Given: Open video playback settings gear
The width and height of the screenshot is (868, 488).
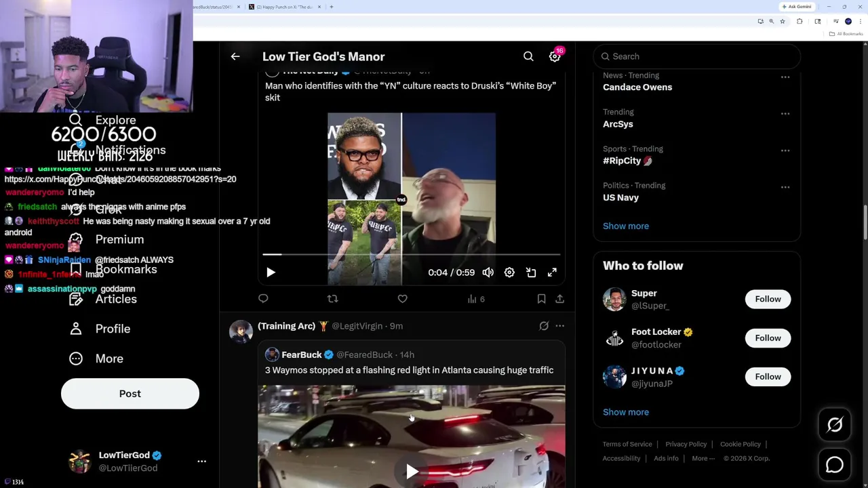Looking at the screenshot, I should point(509,272).
